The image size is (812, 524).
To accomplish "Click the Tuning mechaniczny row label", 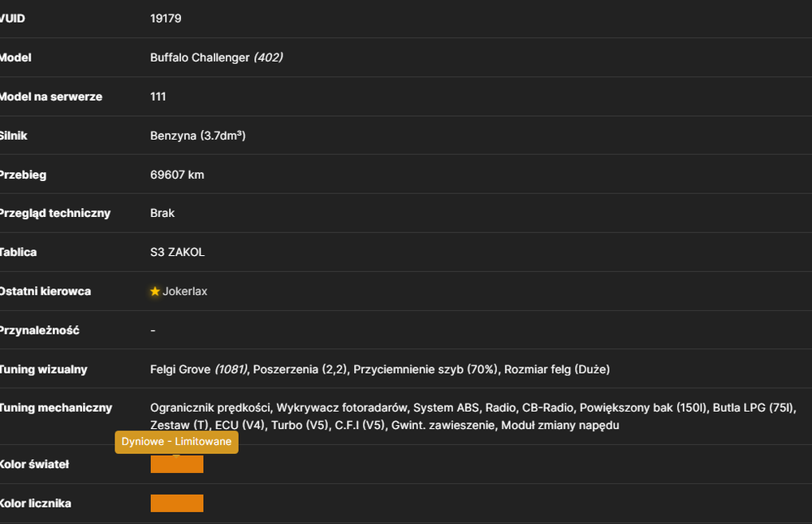I will (x=55, y=408).
